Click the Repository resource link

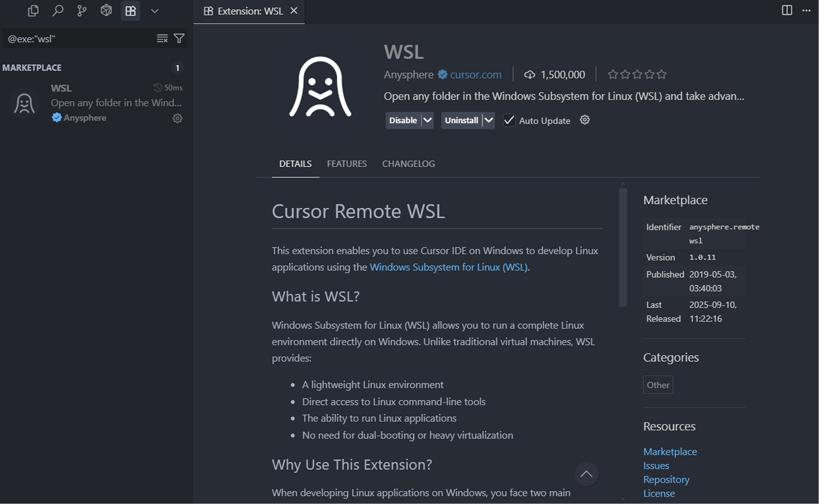click(666, 480)
